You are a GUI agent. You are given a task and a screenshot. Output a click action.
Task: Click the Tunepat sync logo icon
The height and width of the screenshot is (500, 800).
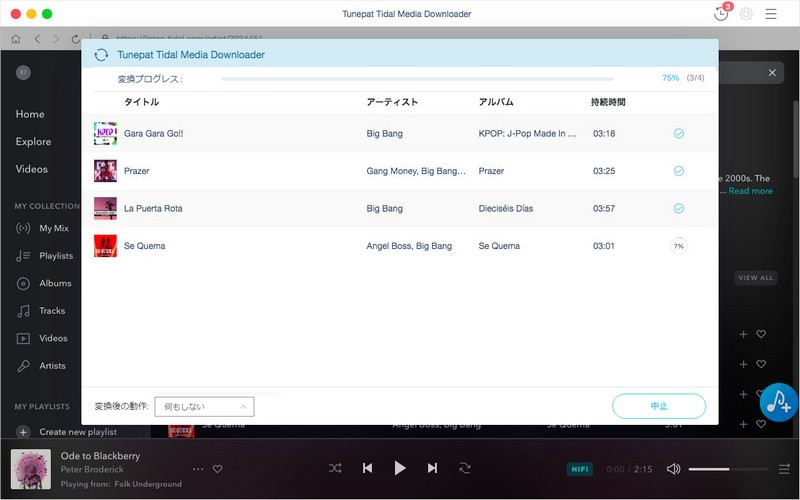click(101, 55)
